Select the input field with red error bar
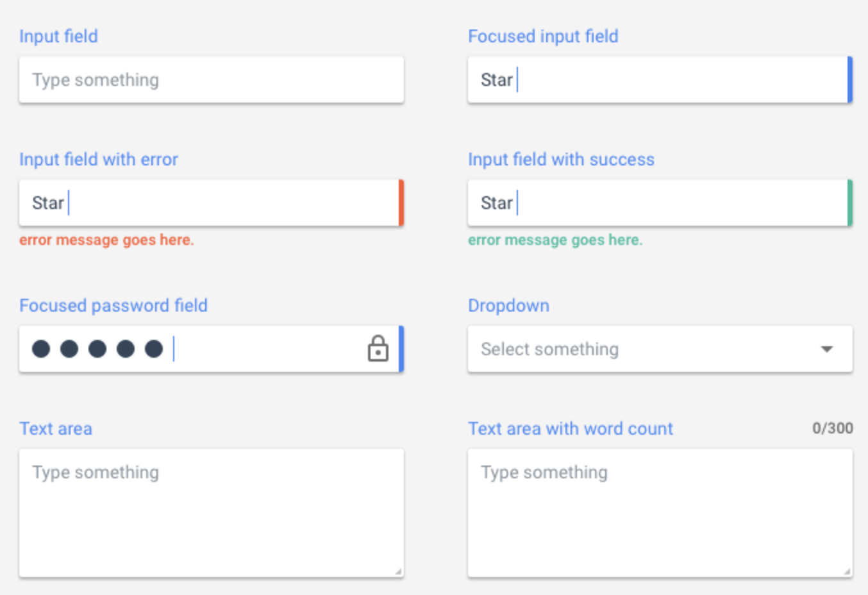Image resolution: width=868 pixels, height=595 pixels. point(212,203)
